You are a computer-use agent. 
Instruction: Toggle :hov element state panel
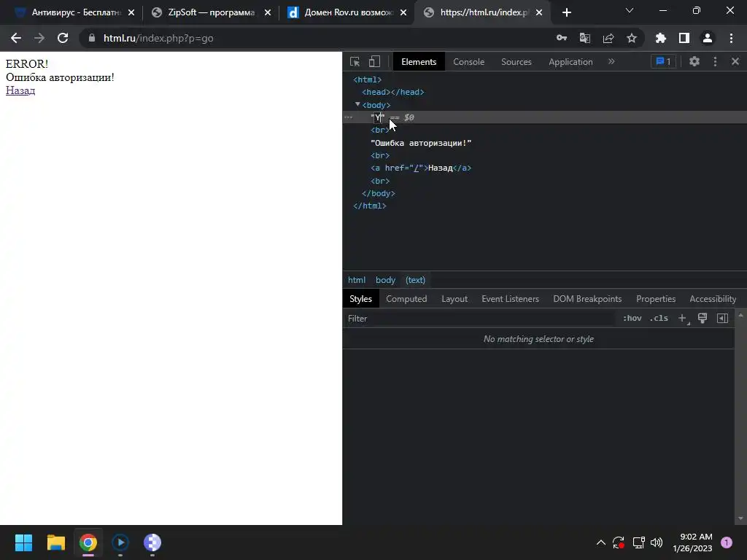(632, 318)
